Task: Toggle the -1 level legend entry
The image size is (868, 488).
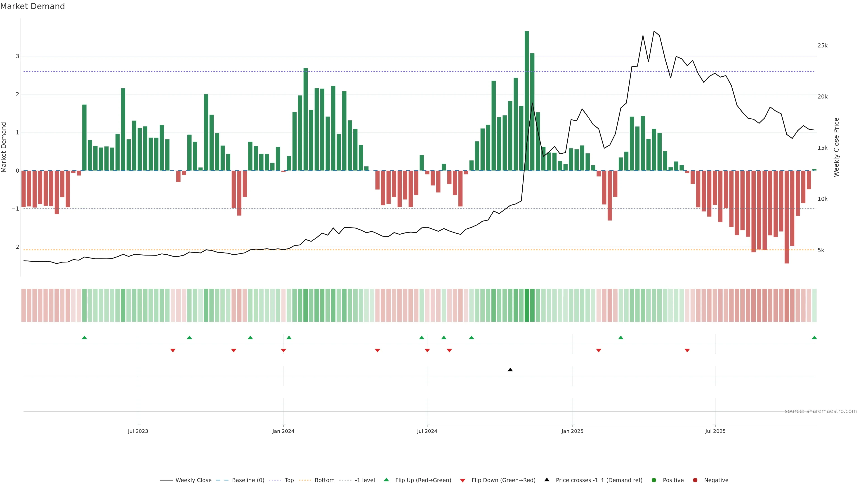Action: pyautogui.click(x=365, y=480)
